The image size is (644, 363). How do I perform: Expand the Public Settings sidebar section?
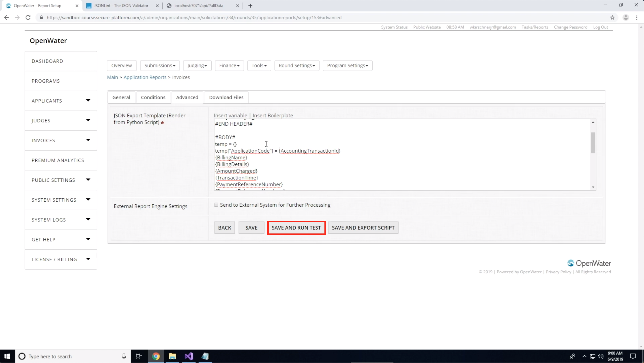(x=88, y=180)
